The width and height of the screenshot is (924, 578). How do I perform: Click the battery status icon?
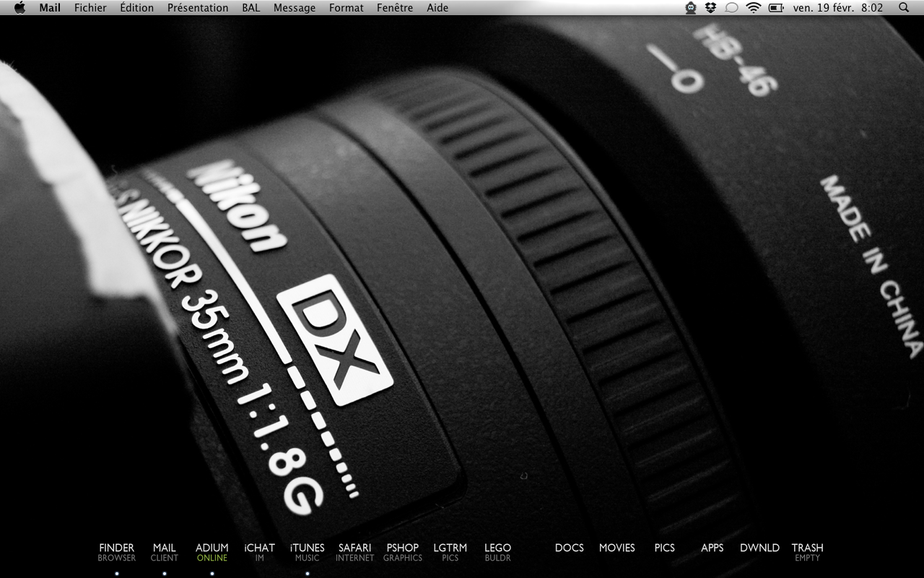click(776, 8)
